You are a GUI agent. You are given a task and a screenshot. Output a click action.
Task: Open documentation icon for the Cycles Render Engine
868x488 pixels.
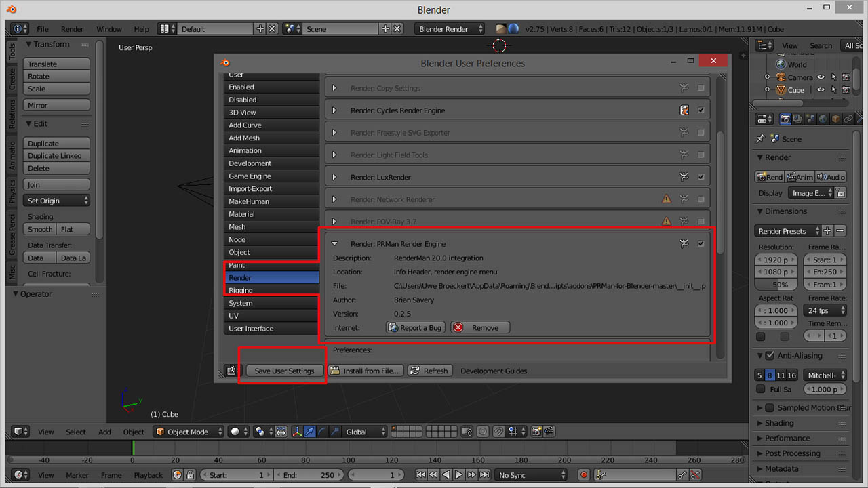[x=684, y=110]
